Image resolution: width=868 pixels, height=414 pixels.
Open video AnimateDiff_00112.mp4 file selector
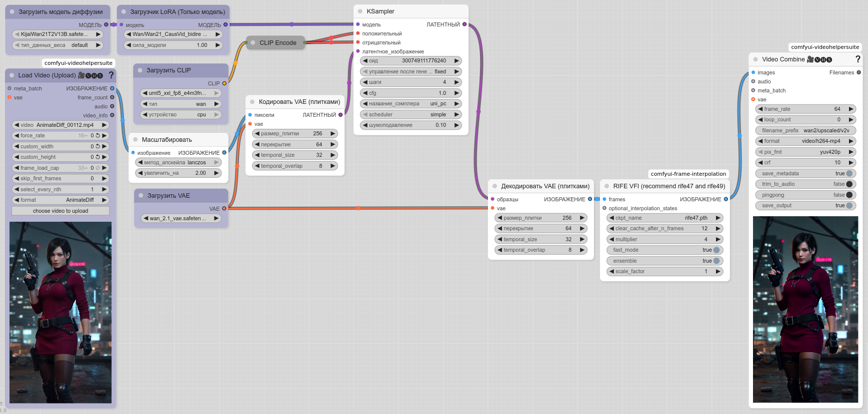(x=60, y=125)
